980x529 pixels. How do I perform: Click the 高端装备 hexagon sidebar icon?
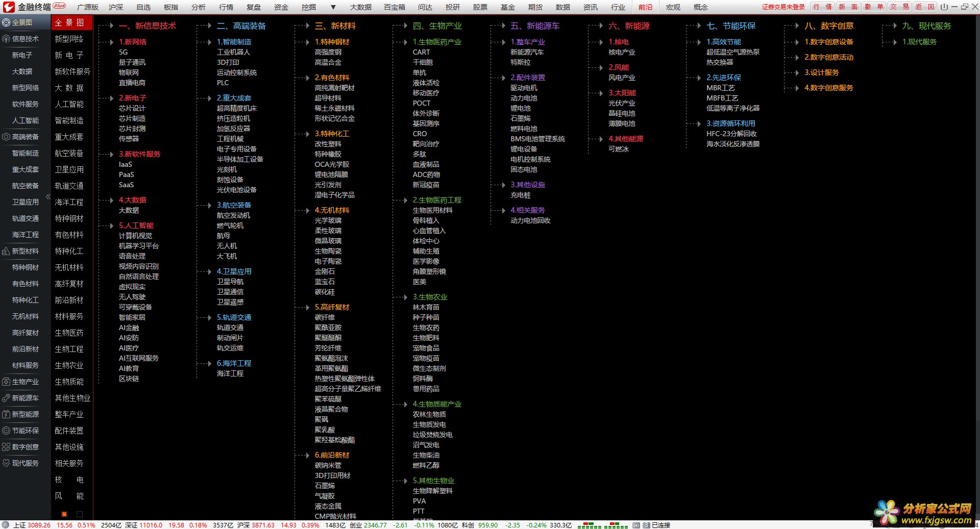7,137
